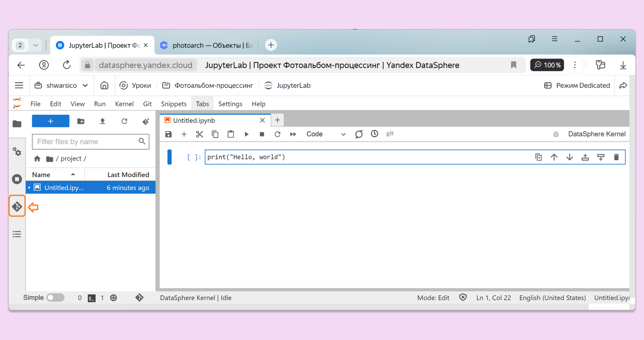Sort files by Name column header

55,174
